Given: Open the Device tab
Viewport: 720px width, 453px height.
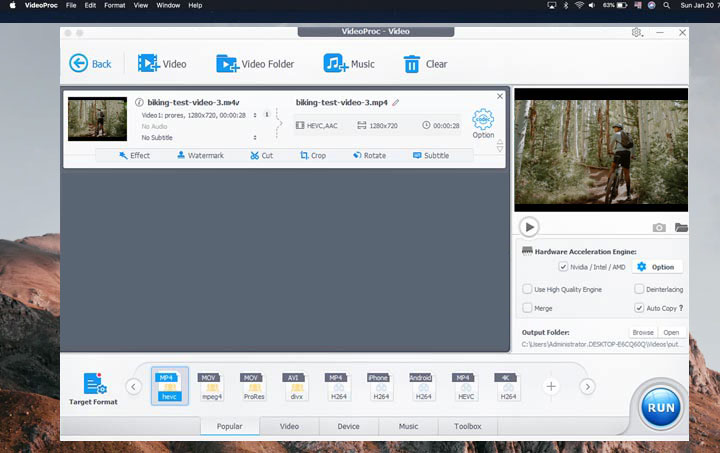Looking at the screenshot, I should pos(348,427).
